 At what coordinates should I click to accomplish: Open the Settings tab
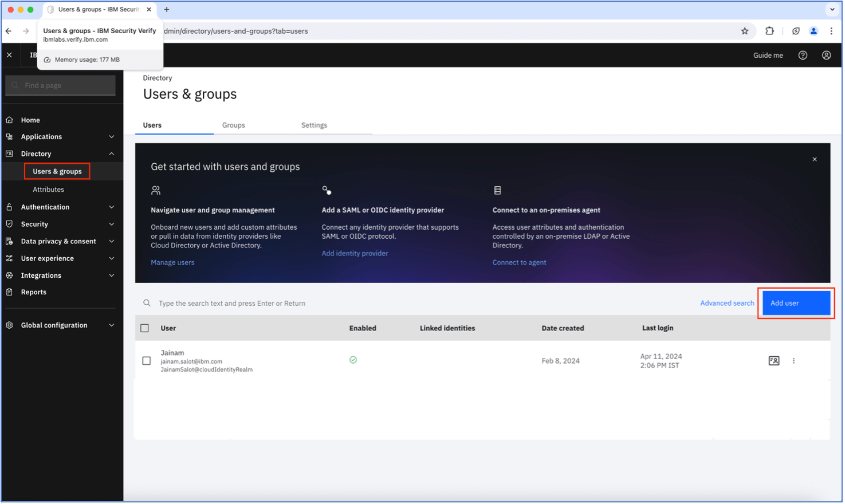pos(314,125)
